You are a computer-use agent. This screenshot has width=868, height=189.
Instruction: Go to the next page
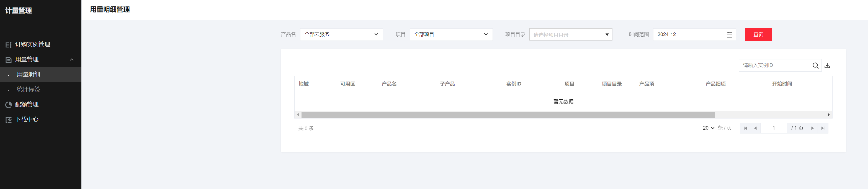click(812, 128)
